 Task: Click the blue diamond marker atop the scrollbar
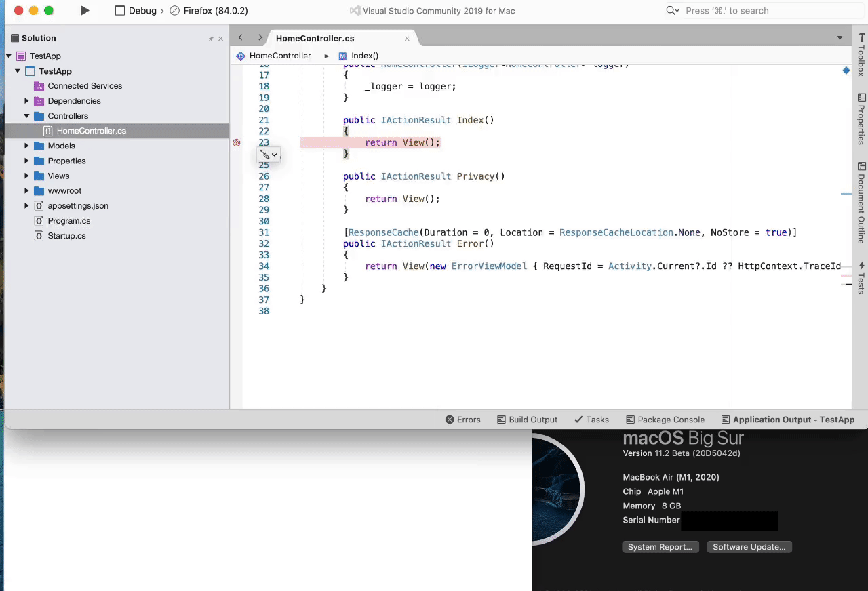coord(846,70)
